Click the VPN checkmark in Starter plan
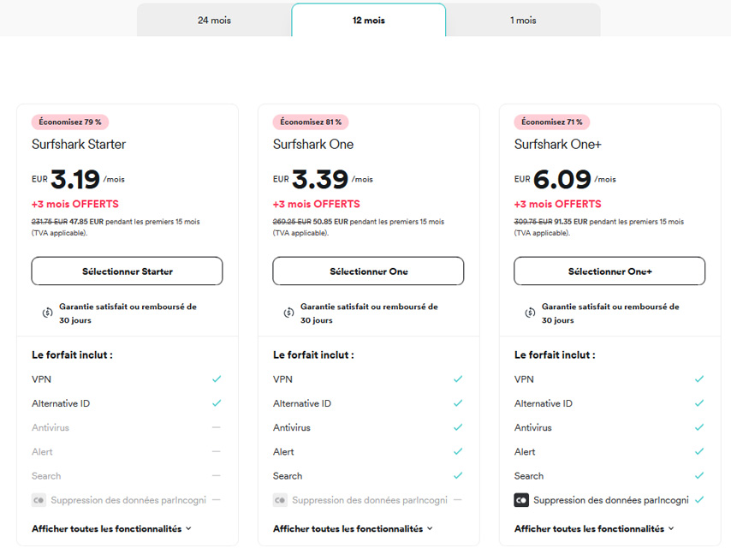This screenshot has width=731, height=560. (217, 378)
